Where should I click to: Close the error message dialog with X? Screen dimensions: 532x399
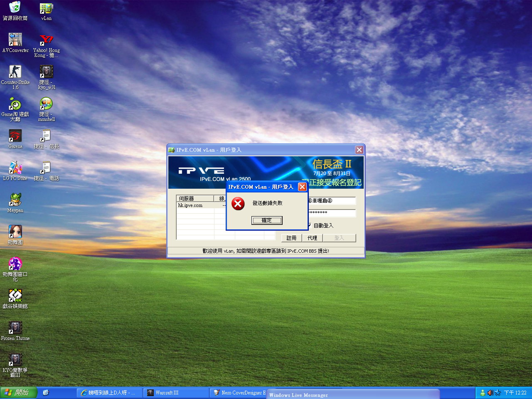(x=302, y=187)
